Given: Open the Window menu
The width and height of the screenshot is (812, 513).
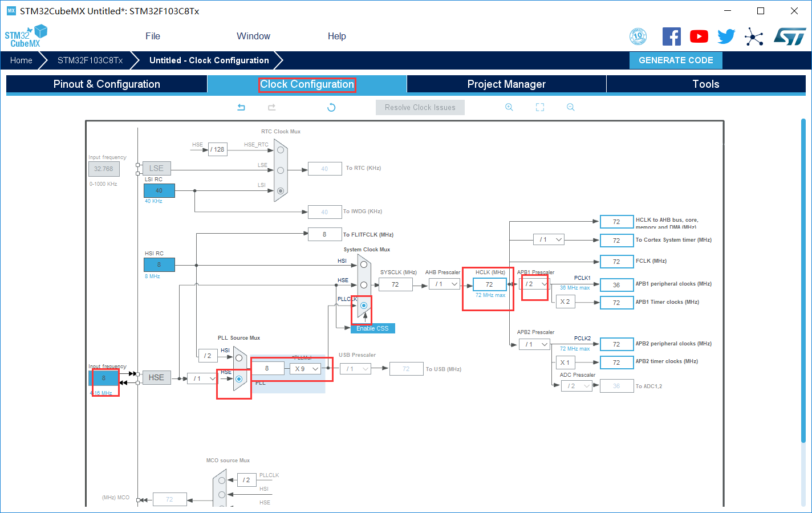Looking at the screenshot, I should tap(253, 36).
